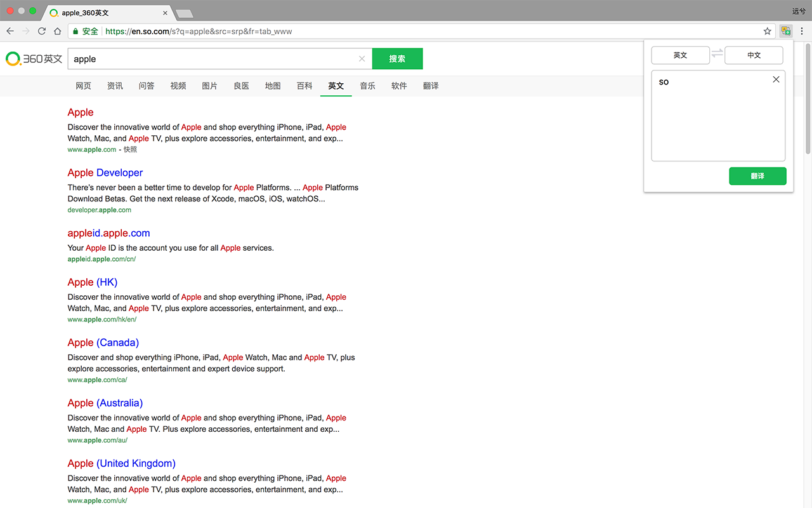Click the www.apple.com/ca/ URL
The height and width of the screenshot is (508, 812).
click(98, 380)
